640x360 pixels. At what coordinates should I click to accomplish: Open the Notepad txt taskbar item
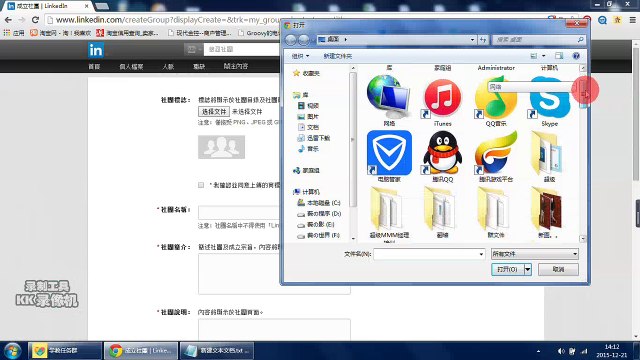point(217,351)
